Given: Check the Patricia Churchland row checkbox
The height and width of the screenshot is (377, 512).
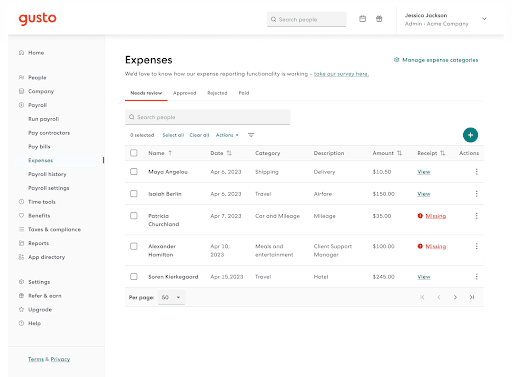Looking at the screenshot, I should [x=134, y=216].
